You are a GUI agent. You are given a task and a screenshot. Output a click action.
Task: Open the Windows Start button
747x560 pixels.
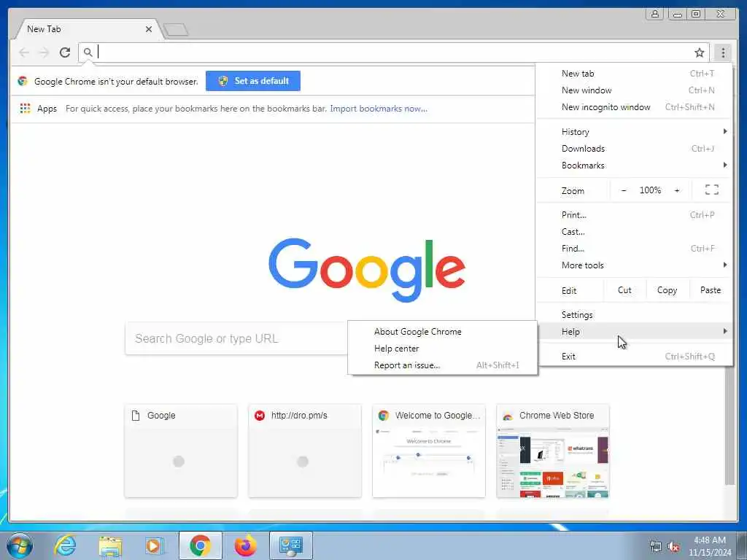point(20,545)
